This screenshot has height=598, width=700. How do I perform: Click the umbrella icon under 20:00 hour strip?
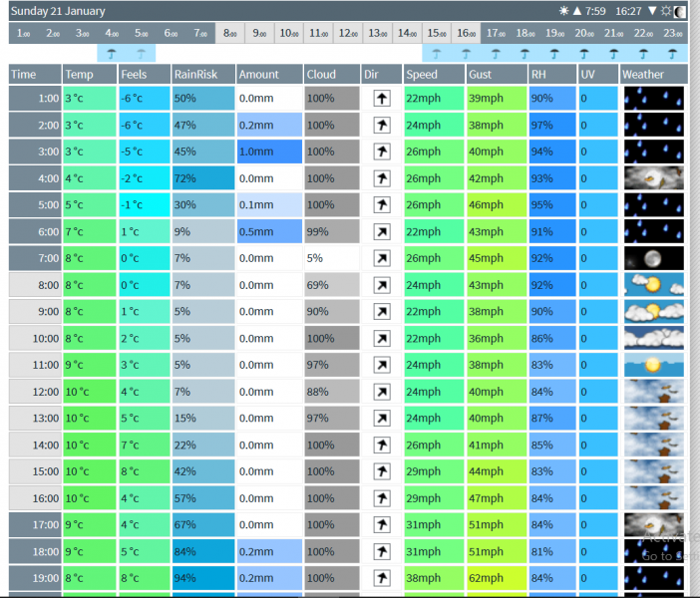[x=583, y=54]
